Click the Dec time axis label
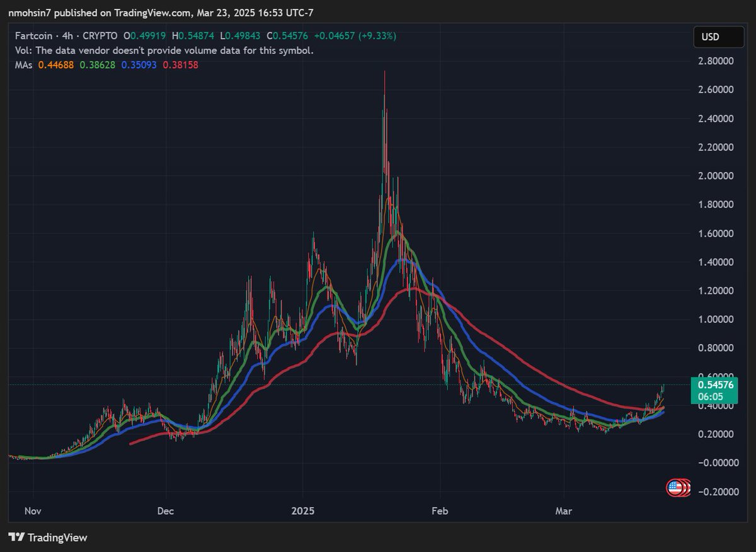756x552 pixels. (x=166, y=512)
